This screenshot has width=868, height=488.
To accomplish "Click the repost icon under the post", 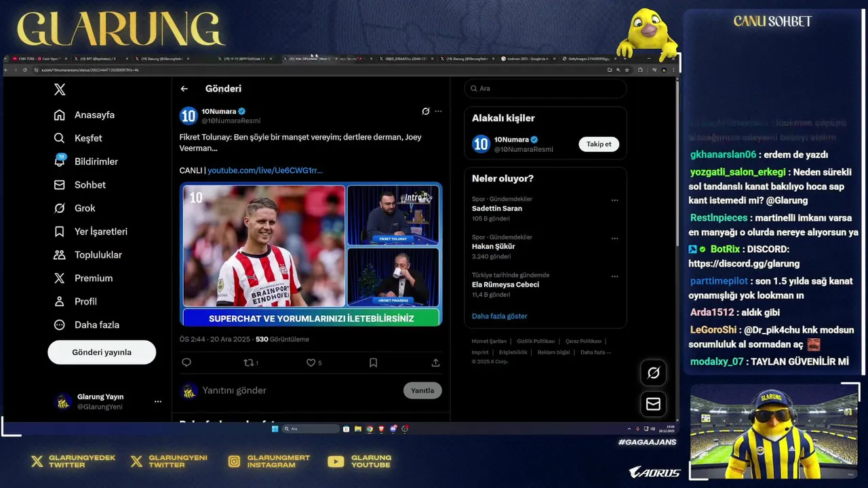I will coord(248,363).
